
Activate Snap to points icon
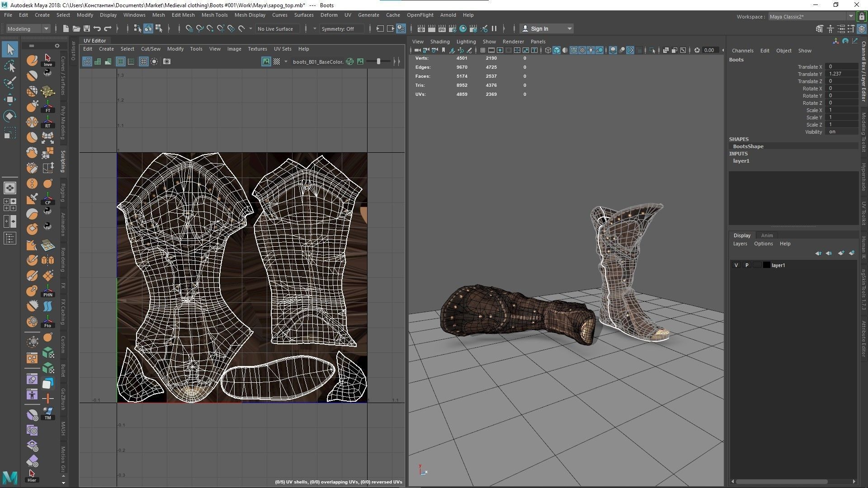(210, 28)
